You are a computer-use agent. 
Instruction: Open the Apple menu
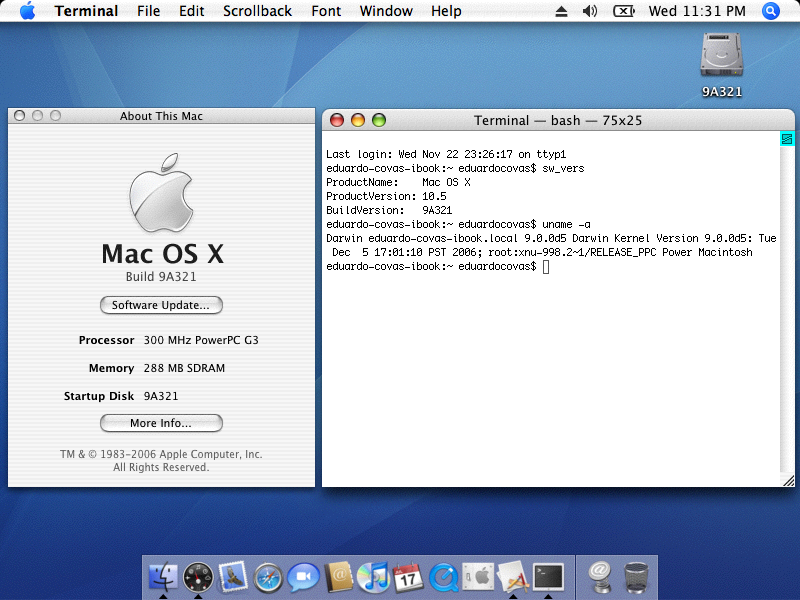(x=27, y=11)
